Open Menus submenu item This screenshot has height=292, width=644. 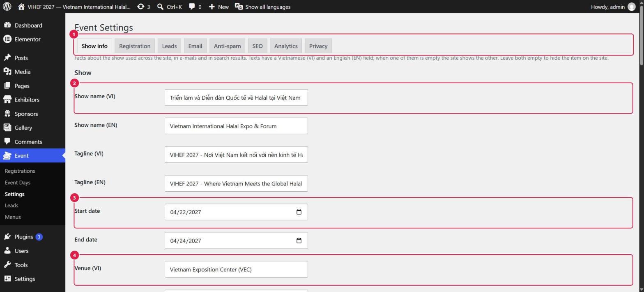[13, 217]
